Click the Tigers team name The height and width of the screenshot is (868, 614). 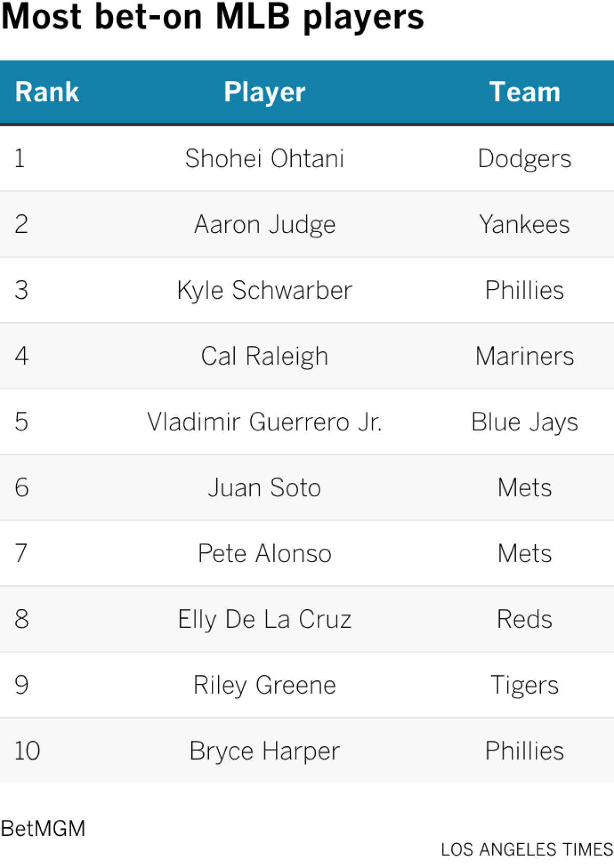tap(524, 685)
